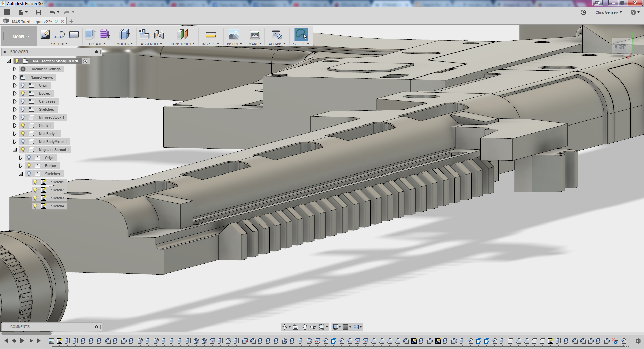
Task: Click the Measure icon under Inspect
Action: (x=211, y=34)
